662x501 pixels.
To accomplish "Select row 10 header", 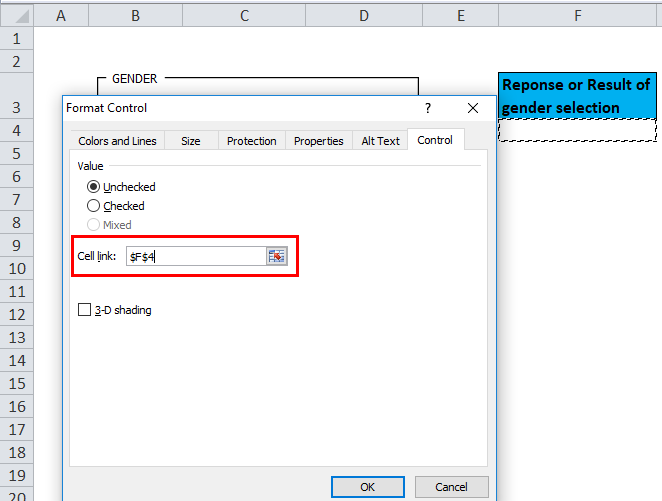I will tap(17, 268).
